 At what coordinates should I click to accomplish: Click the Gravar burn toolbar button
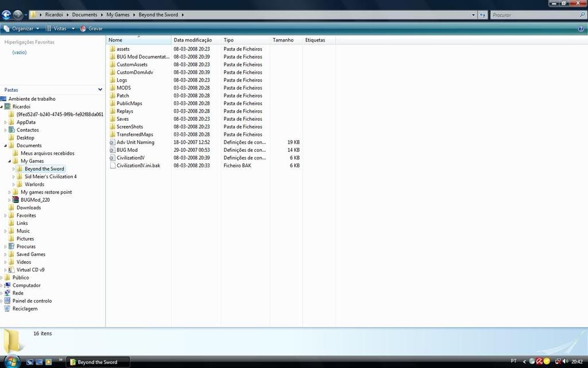click(x=91, y=29)
